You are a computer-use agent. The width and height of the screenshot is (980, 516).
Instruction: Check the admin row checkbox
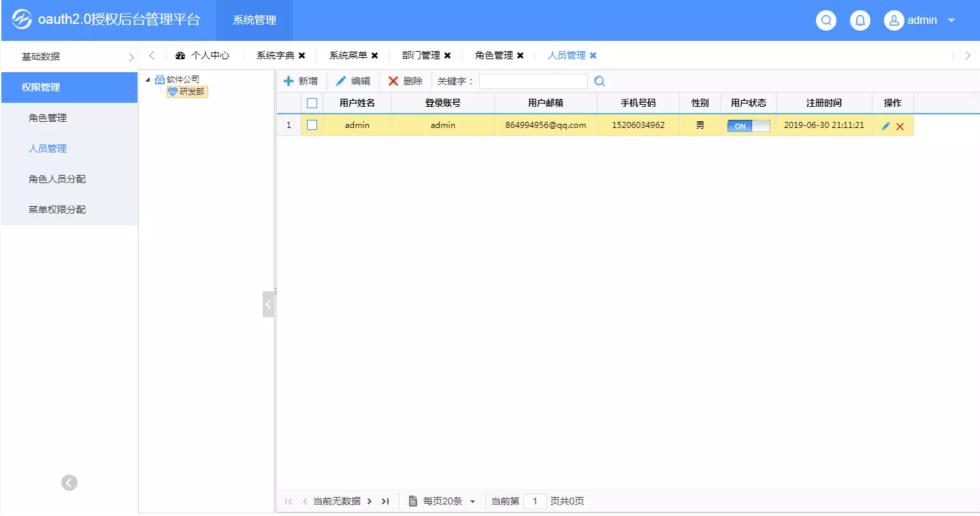coord(312,125)
